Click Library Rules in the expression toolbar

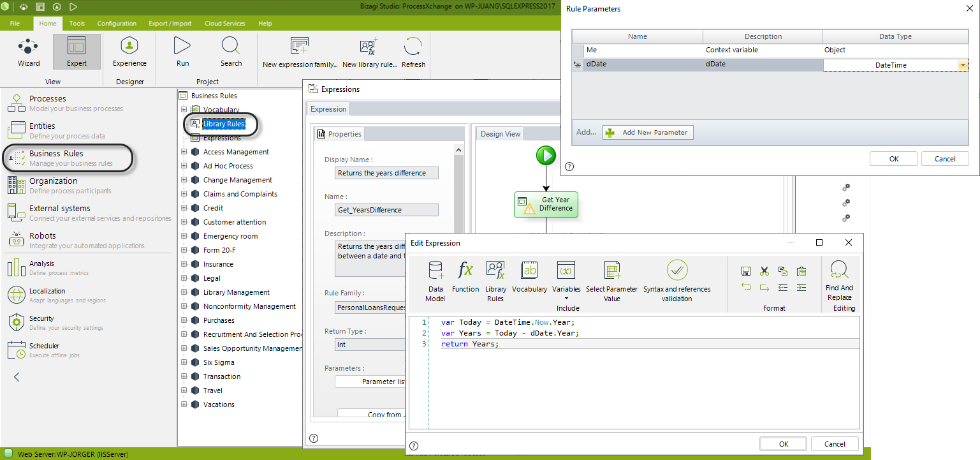tap(495, 281)
